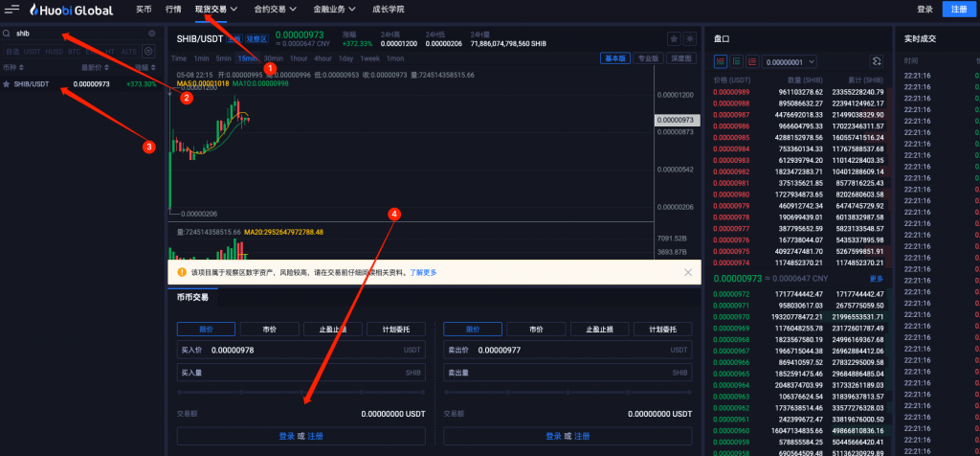Viewport: 980px width, 456px height.
Task: Show buy orders only in order book
Action: pyautogui.click(x=736, y=61)
